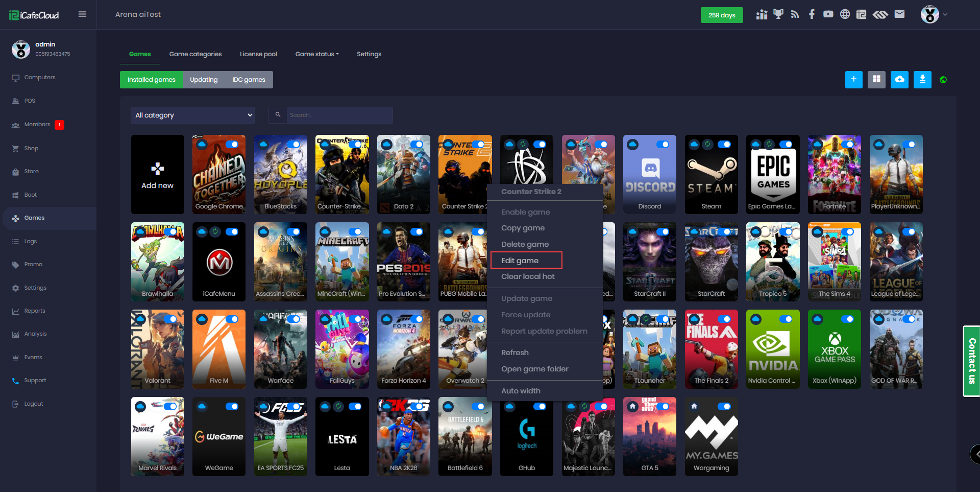Go to POS in the sidebar
980x492 pixels.
pyautogui.click(x=30, y=101)
